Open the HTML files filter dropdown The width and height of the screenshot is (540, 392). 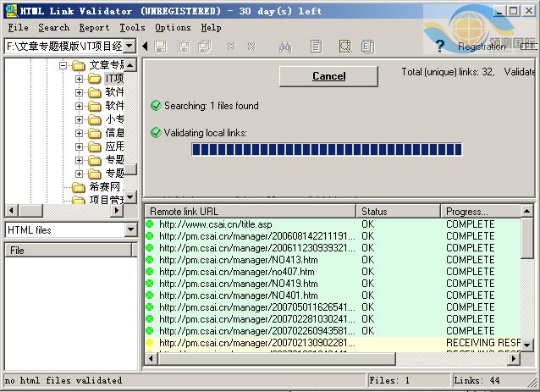coord(130,230)
